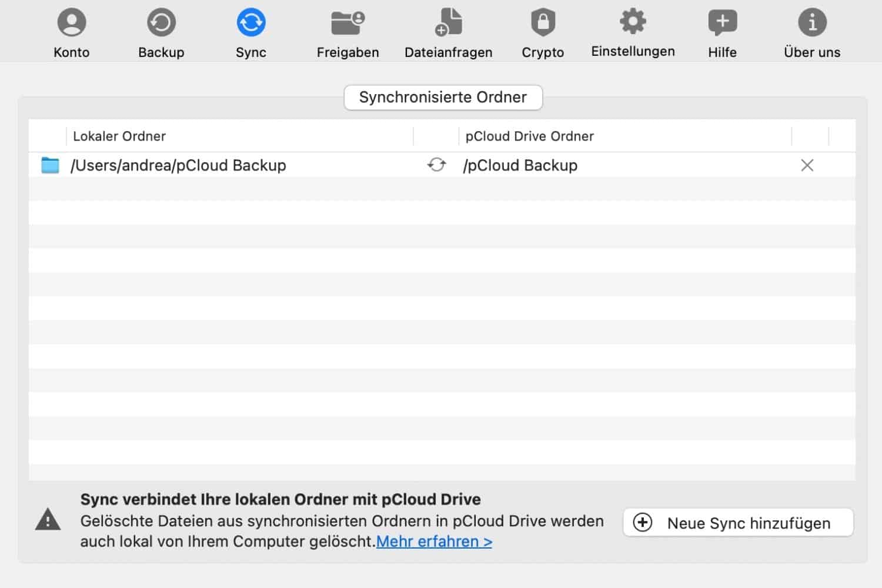Image resolution: width=882 pixels, height=588 pixels.
Task: Open the Konto account section
Action: point(72,33)
